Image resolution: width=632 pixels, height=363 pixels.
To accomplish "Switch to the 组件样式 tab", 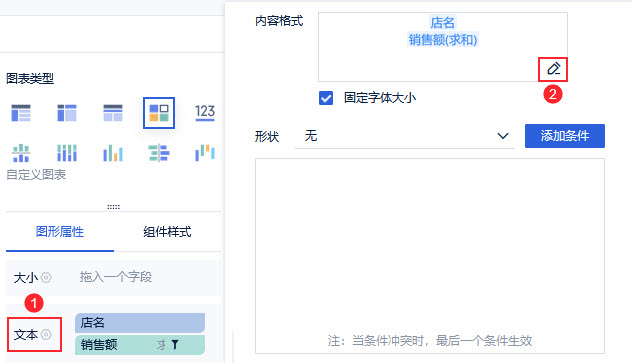I will point(167,232).
